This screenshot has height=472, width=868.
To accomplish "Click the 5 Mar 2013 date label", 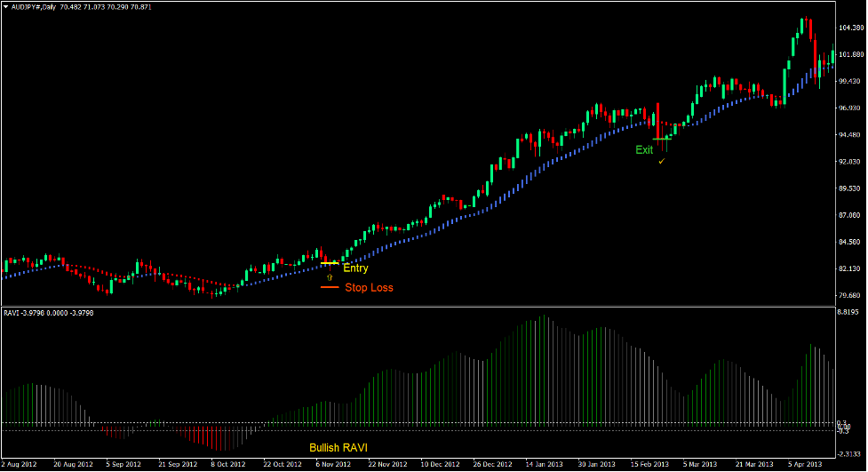I will (x=700, y=464).
